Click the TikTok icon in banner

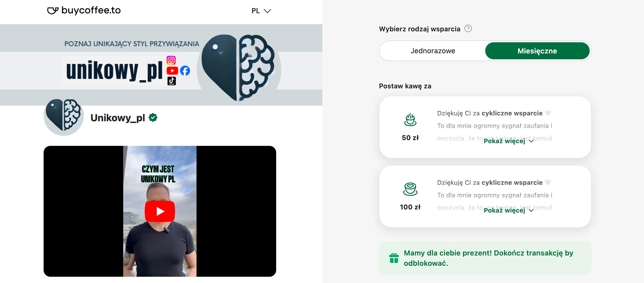tap(172, 81)
